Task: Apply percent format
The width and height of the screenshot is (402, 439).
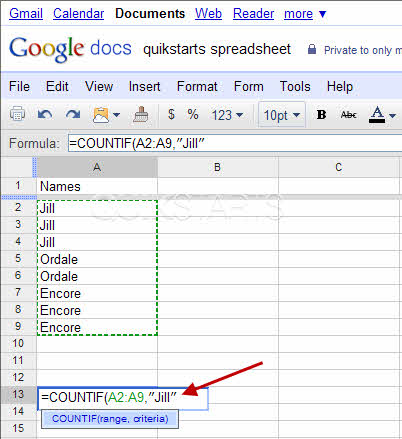Action: 193,114
